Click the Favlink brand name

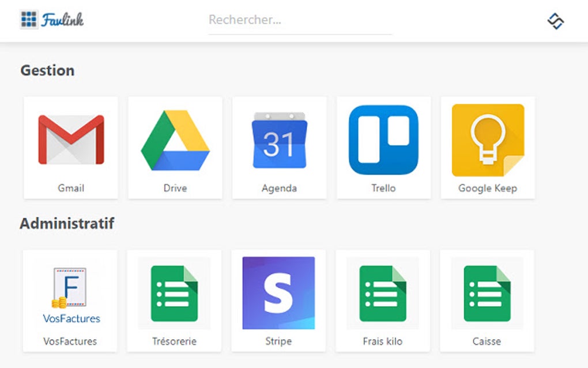tap(63, 20)
